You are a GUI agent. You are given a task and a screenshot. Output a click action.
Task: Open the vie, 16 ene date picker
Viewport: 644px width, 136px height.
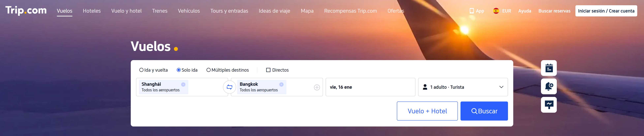point(370,87)
